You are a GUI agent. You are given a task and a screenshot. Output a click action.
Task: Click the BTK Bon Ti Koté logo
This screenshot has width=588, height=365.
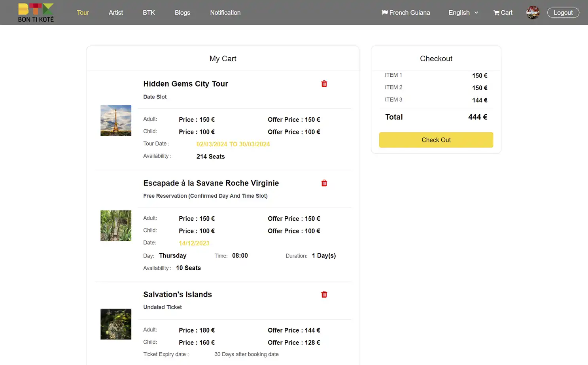click(35, 12)
